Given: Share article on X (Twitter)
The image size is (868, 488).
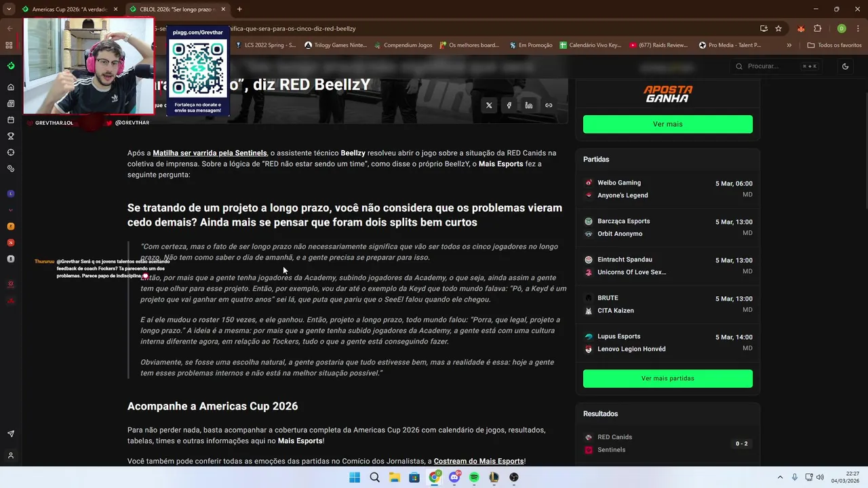Looking at the screenshot, I should (x=489, y=105).
